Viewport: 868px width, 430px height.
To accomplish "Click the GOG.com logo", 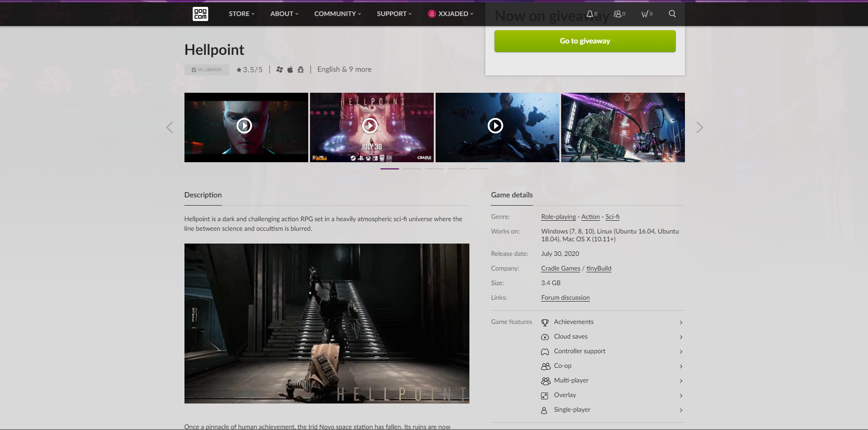I will coord(200,14).
